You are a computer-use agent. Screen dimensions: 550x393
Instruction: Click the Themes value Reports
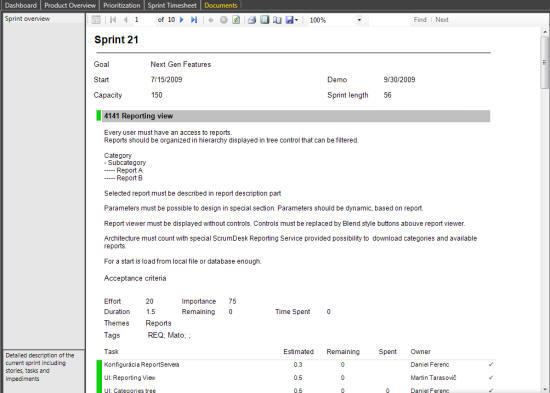click(x=158, y=323)
